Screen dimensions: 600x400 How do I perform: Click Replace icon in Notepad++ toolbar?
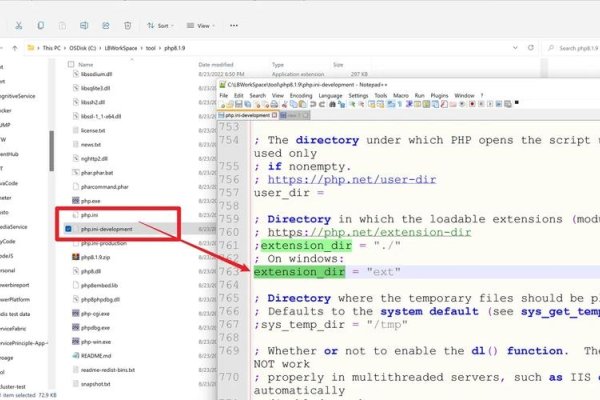[x=341, y=104]
